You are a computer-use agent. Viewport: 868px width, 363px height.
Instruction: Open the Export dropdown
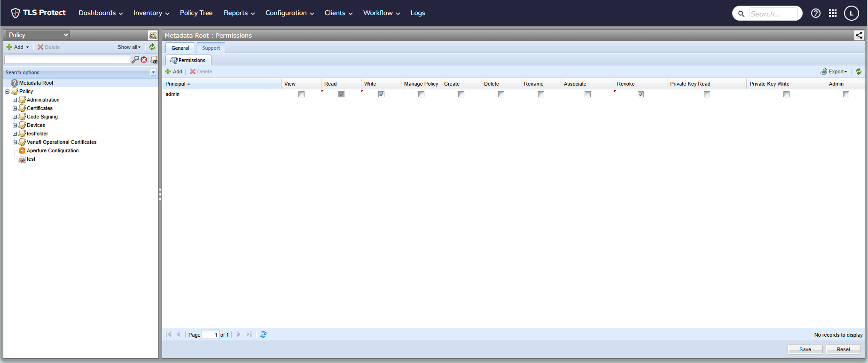click(834, 71)
